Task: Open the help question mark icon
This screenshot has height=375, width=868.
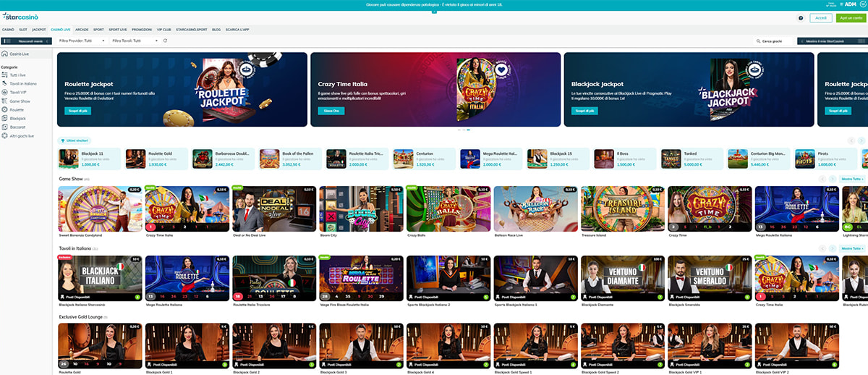Action: 801,18
